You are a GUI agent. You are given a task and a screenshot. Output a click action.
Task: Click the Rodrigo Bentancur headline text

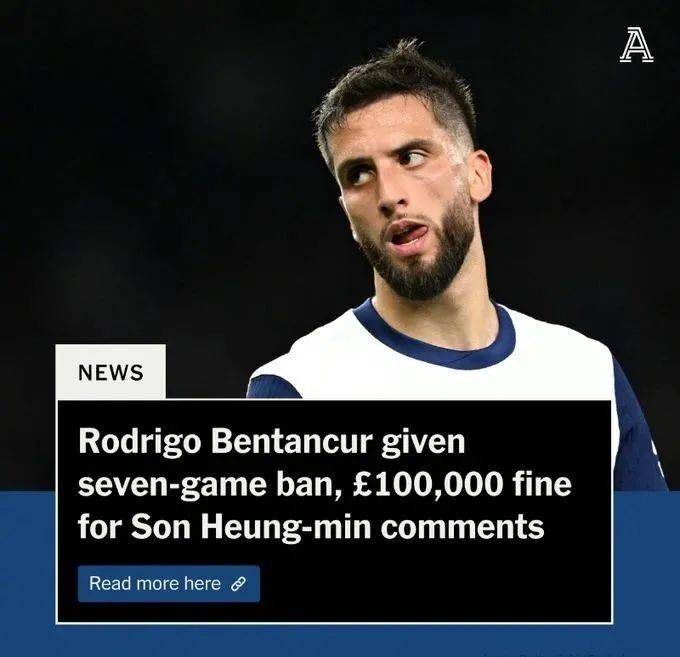[324, 484]
